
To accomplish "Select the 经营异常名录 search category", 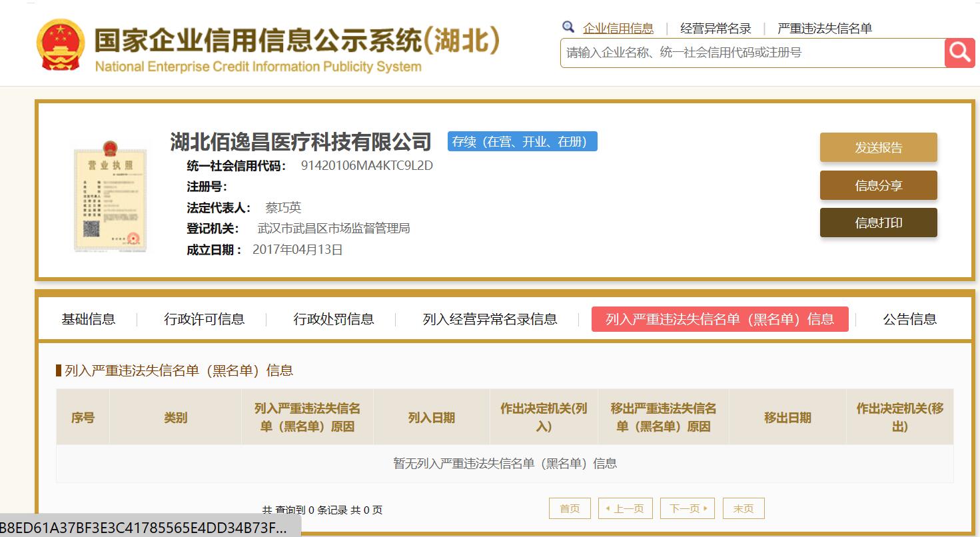I will 716,28.
